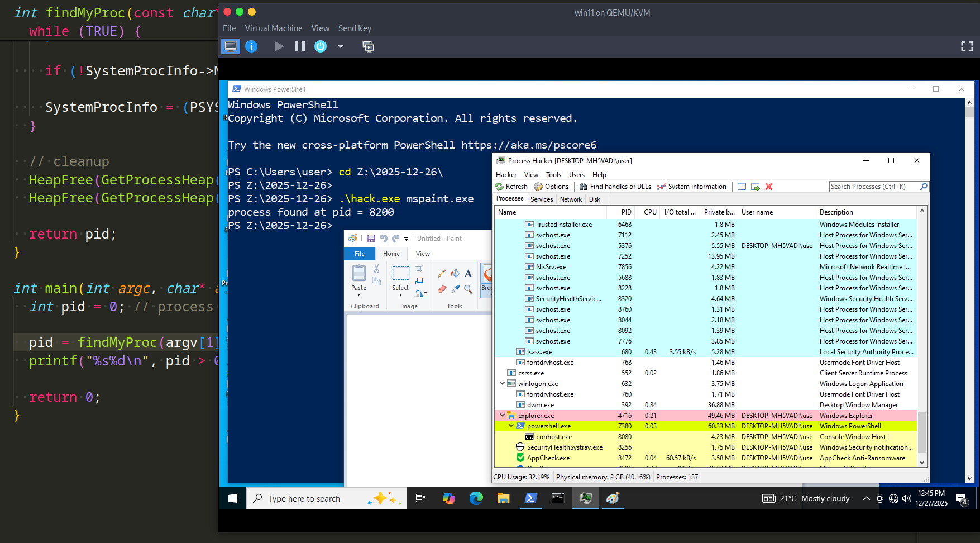This screenshot has height=543, width=980.
Task: Toggle VM fullscreen mode
Action: [x=967, y=46]
